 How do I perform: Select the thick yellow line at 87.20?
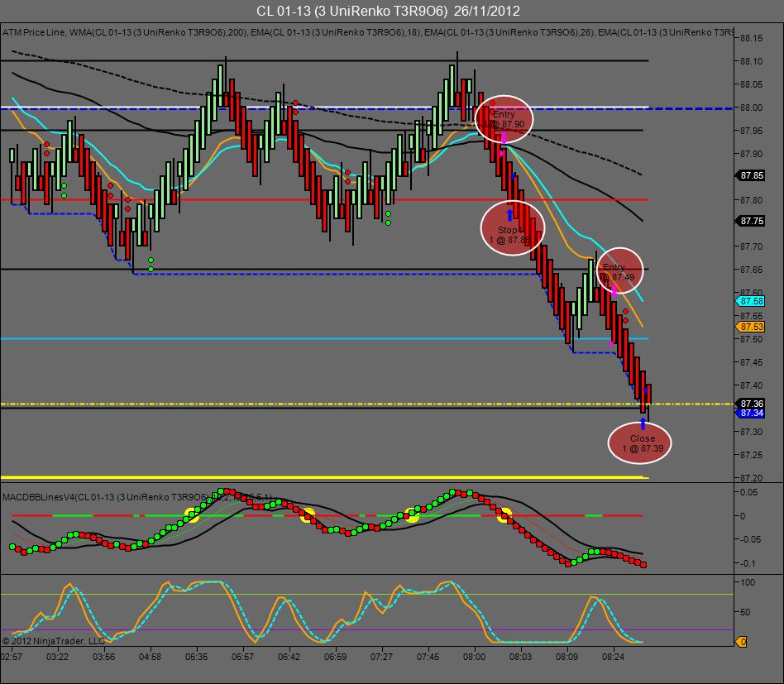325,477
